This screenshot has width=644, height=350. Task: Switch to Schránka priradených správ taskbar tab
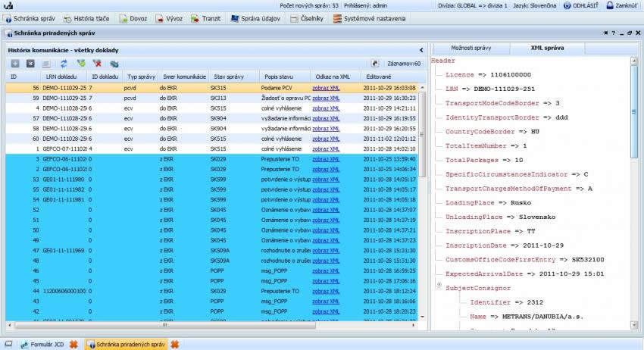tap(126, 344)
